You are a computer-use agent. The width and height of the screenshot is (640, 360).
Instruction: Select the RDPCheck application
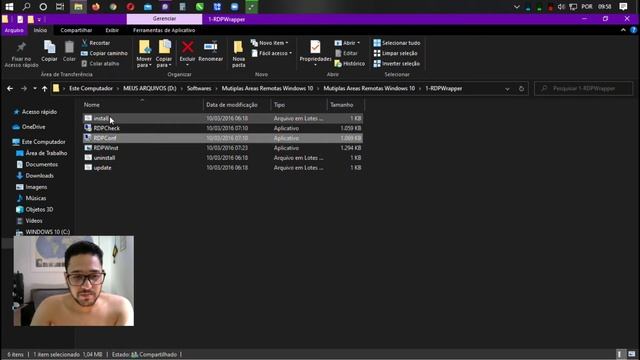(x=223, y=128)
